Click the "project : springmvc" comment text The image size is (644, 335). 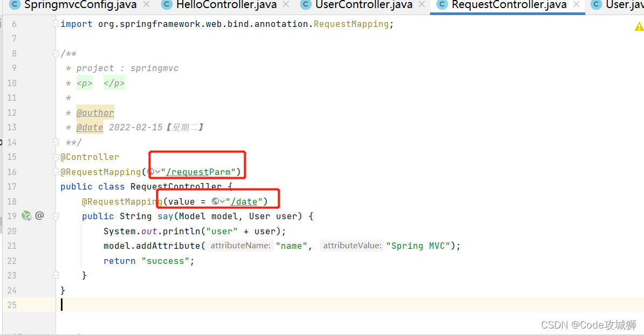[x=127, y=68]
